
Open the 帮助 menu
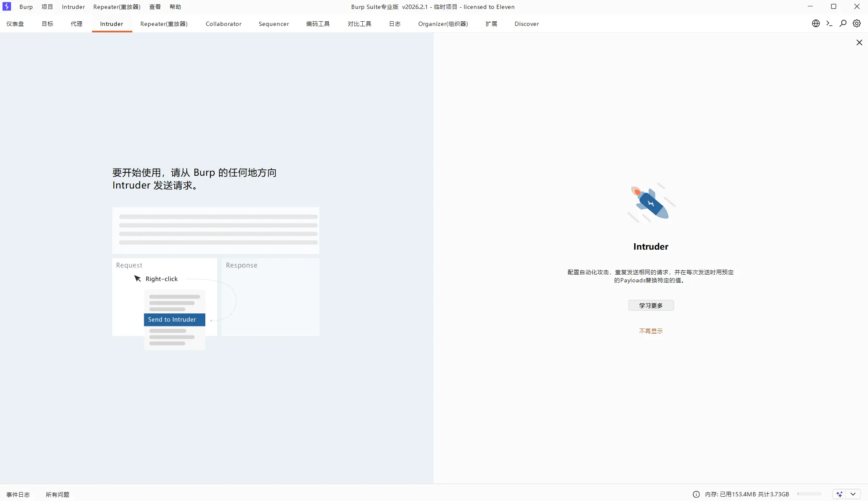click(x=175, y=7)
